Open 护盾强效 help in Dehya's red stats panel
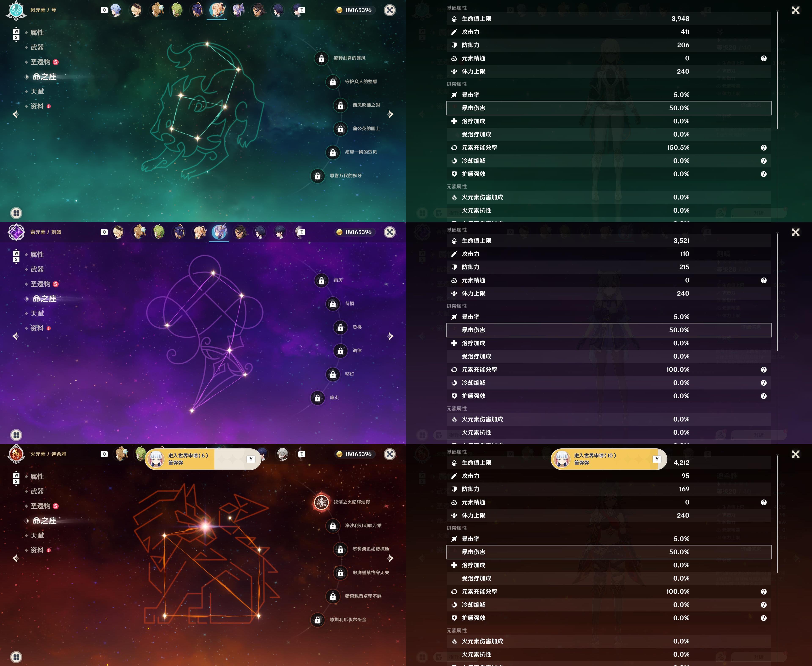Screen dimensions: 812x666 click(764, 618)
